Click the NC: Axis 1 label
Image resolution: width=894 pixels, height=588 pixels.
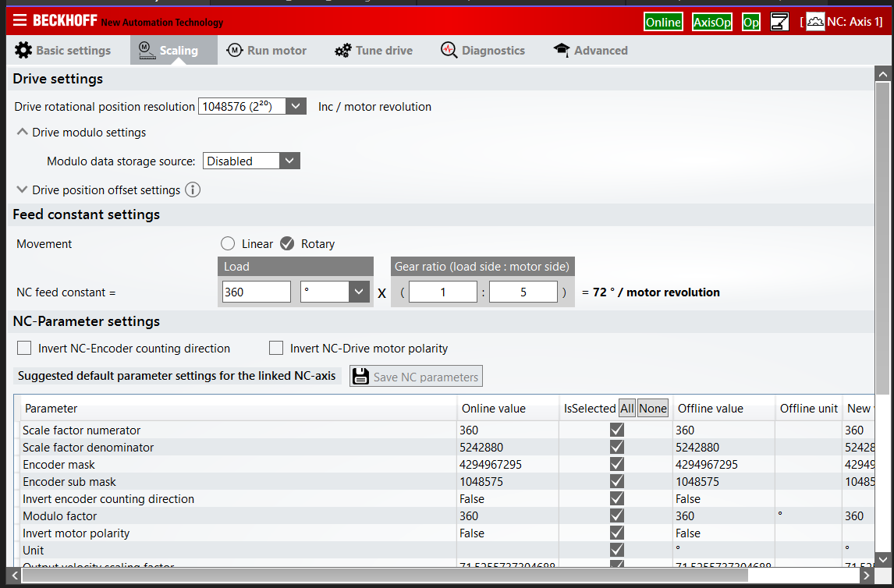tap(855, 22)
